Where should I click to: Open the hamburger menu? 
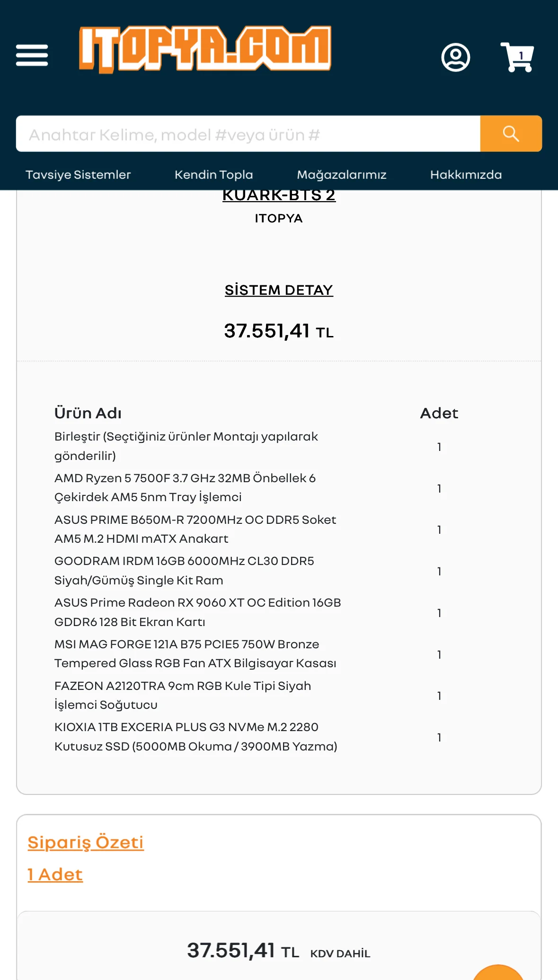click(32, 55)
